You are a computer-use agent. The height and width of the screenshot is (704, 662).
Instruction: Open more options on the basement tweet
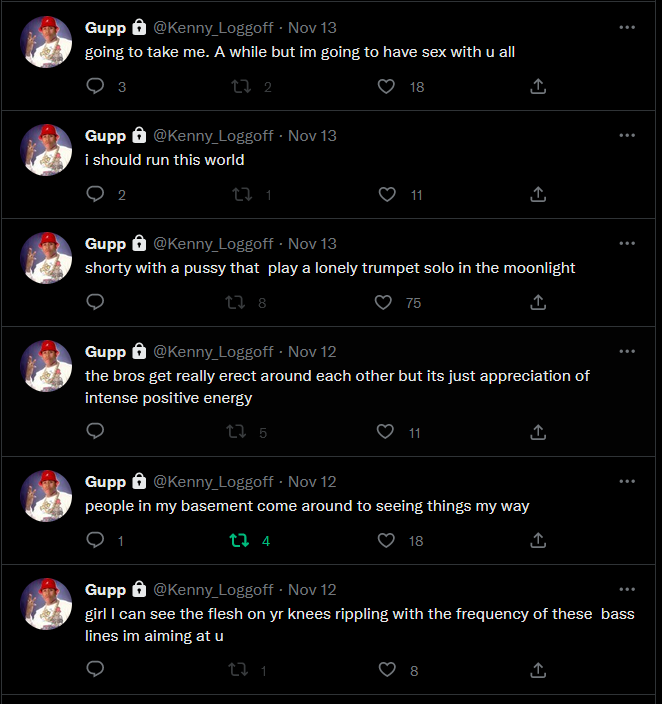627,481
